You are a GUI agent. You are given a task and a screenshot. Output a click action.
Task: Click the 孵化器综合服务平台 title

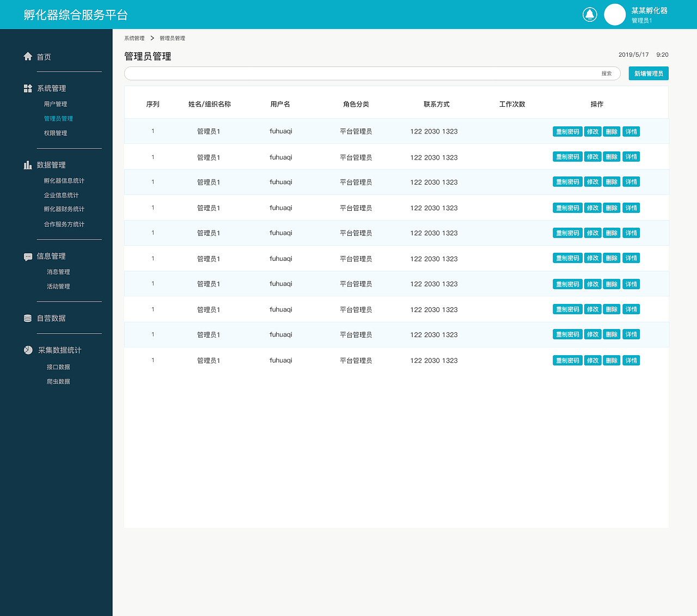(76, 15)
